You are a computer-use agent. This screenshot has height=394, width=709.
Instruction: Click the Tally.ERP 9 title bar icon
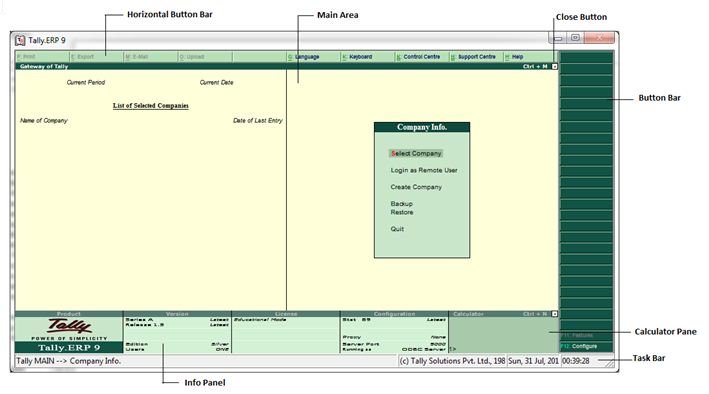pyautogui.click(x=20, y=40)
